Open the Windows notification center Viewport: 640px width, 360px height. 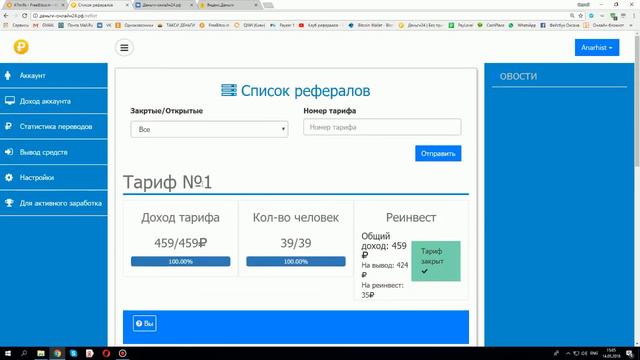point(630,353)
